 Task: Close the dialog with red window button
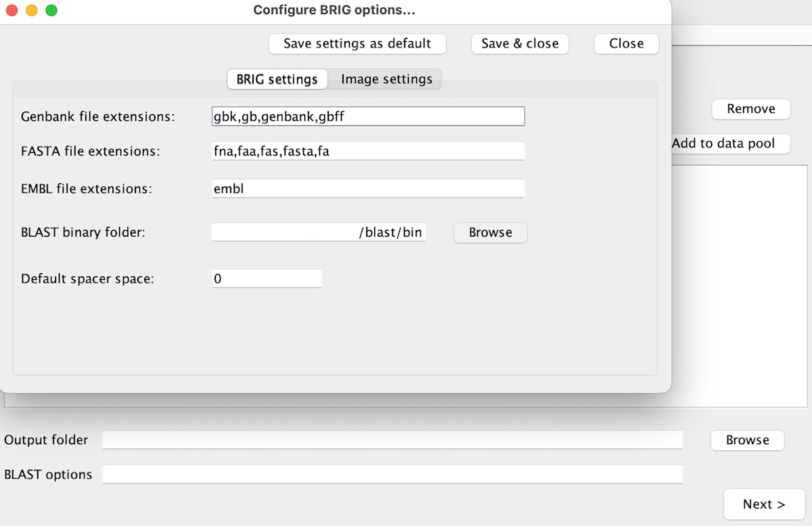[12, 10]
